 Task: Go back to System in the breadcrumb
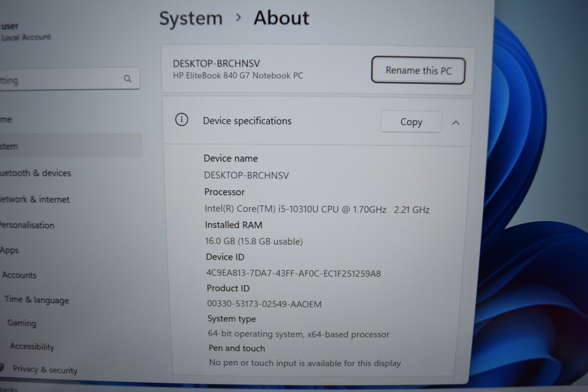191,19
